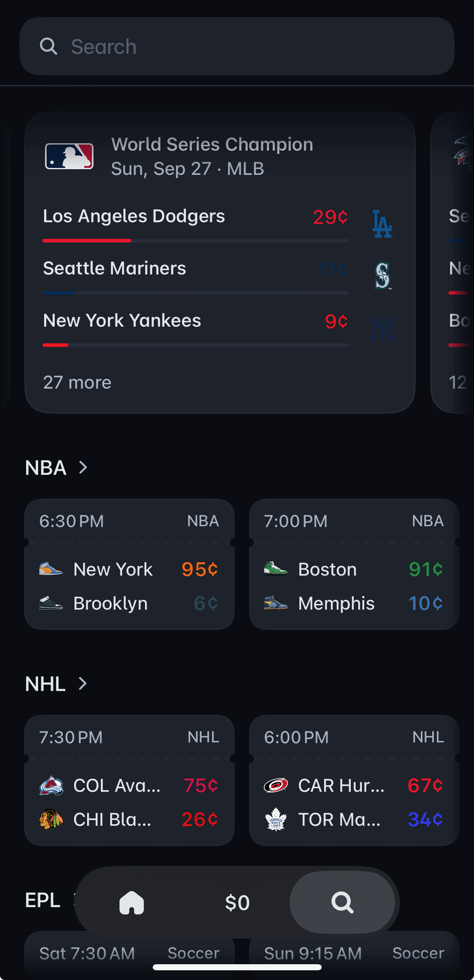Pick New York at 95¢
Screen dimensions: 474x980
[x=199, y=570]
